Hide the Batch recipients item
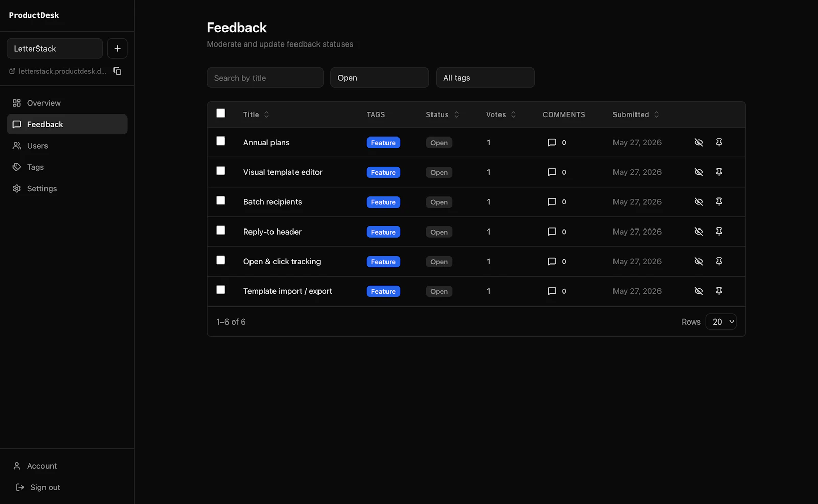This screenshot has width=818, height=504. point(699,202)
